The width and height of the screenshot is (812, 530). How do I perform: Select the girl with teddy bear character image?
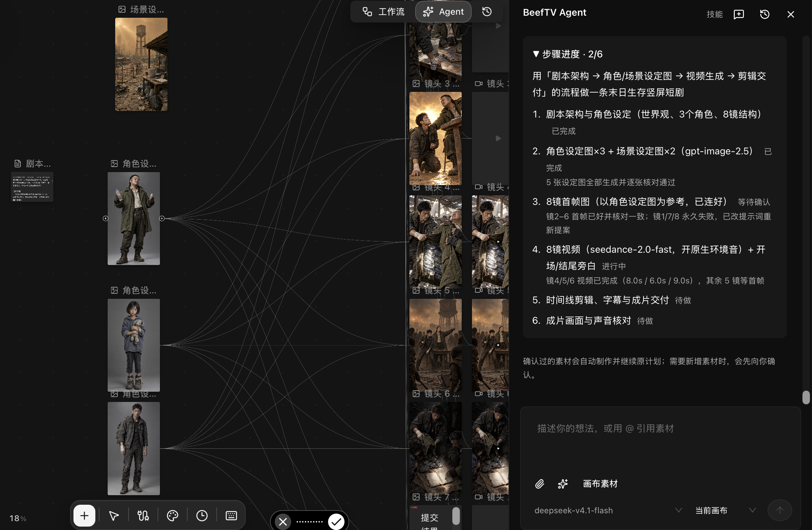(x=134, y=345)
